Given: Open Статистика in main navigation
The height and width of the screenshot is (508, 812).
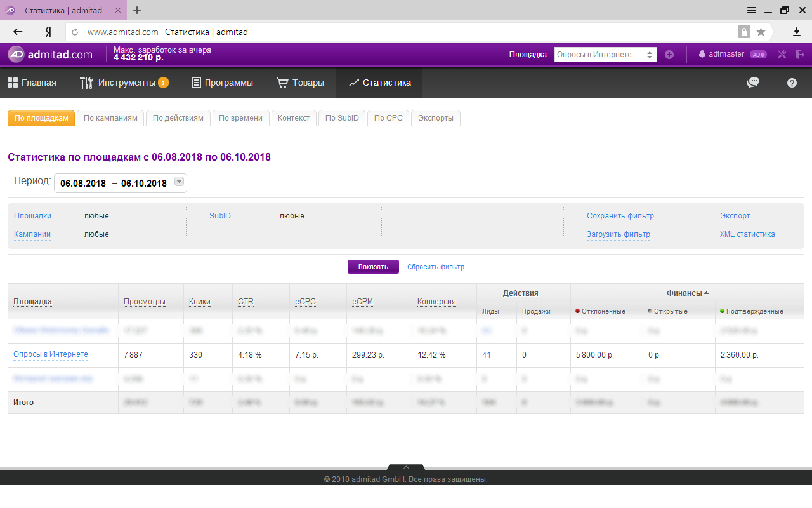Looking at the screenshot, I should 379,83.
